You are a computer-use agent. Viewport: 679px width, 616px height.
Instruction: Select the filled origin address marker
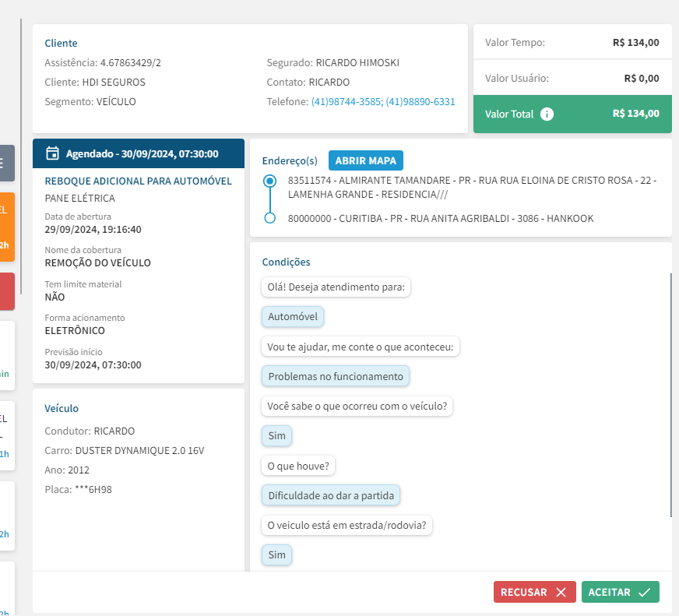tap(270, 181)
